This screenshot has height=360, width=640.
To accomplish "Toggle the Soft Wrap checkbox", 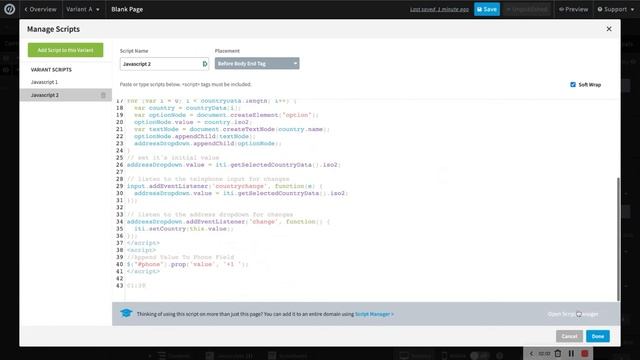I will 573,84.
